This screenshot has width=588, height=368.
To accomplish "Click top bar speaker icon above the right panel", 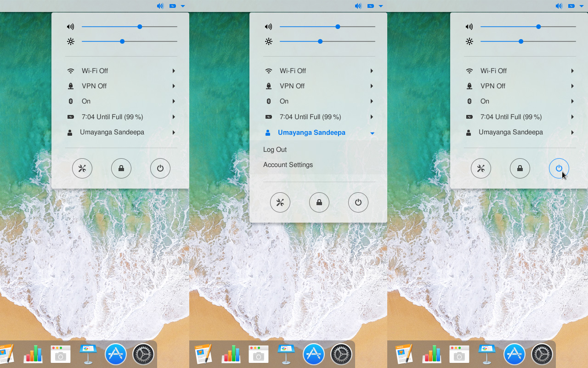I will point(559,6).
